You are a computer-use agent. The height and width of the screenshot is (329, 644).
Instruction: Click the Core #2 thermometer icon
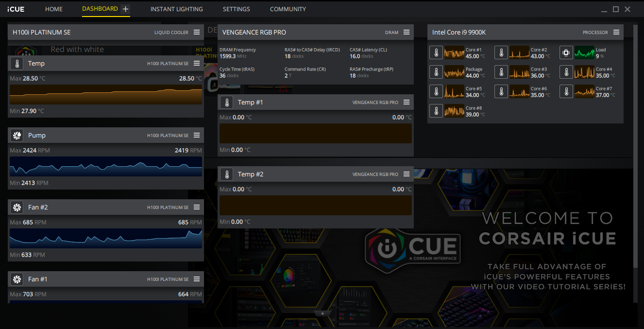(501, 52)
